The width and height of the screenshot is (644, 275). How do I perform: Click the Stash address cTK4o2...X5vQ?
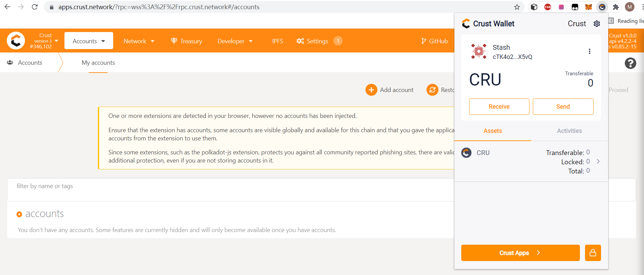pos(512,57)
